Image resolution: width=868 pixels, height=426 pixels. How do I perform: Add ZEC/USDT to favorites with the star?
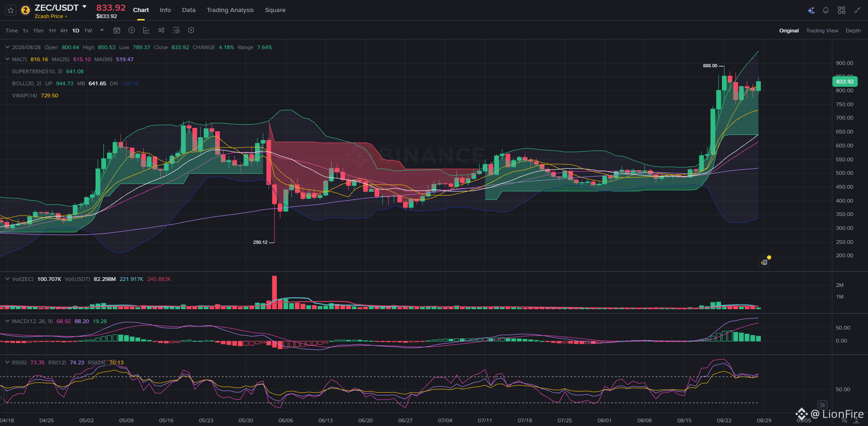11,10
